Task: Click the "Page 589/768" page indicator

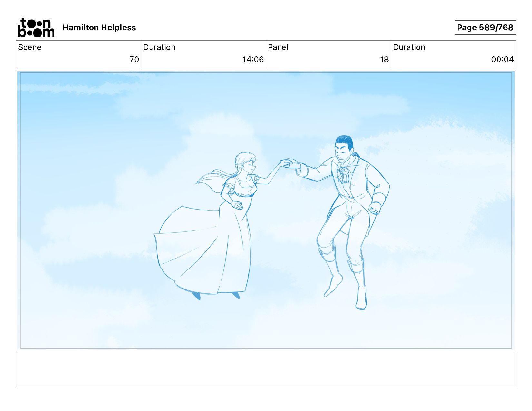Action: click(x=485, y=28)
